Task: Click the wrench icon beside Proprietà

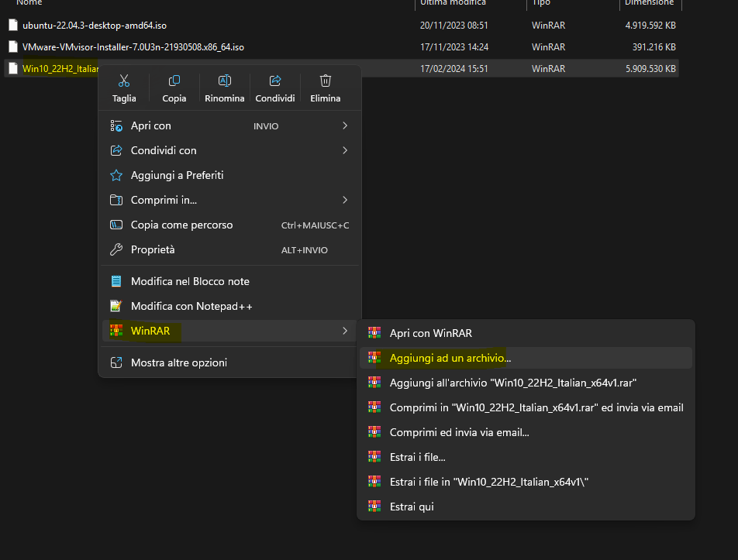Action: (x=116, y=249)
